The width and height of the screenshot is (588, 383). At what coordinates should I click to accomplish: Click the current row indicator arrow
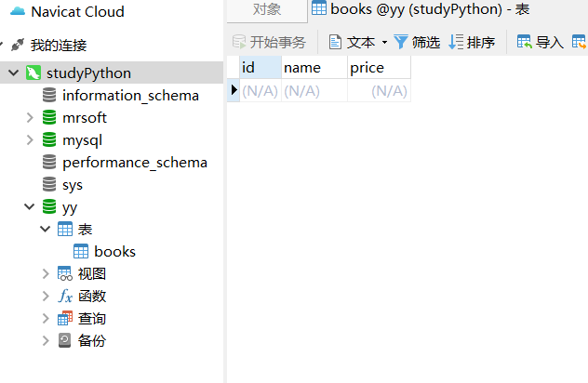[x=234, y=90]
